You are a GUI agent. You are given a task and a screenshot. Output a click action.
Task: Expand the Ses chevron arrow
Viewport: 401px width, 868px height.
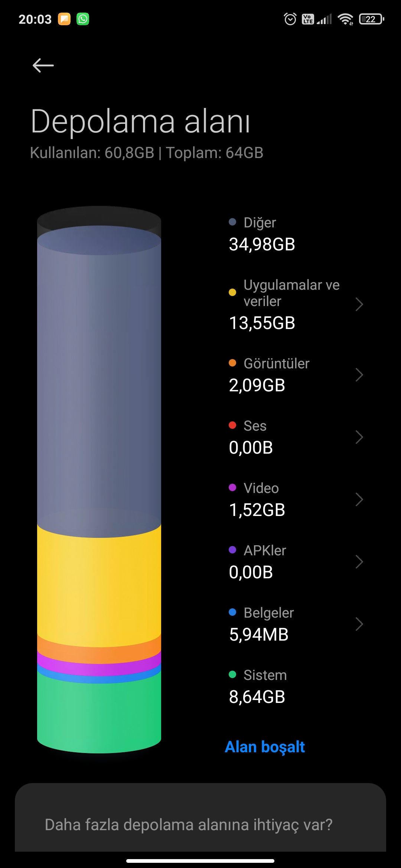click(x=359, y=437)
